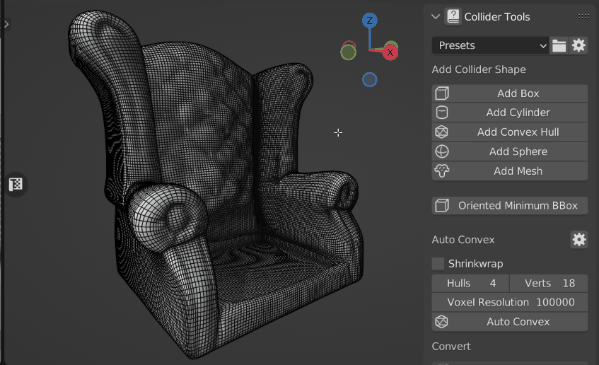The width and height of the screenshot is (599, 365).
Task: Select the Voxel Resolution field
Action: (510, 302)
